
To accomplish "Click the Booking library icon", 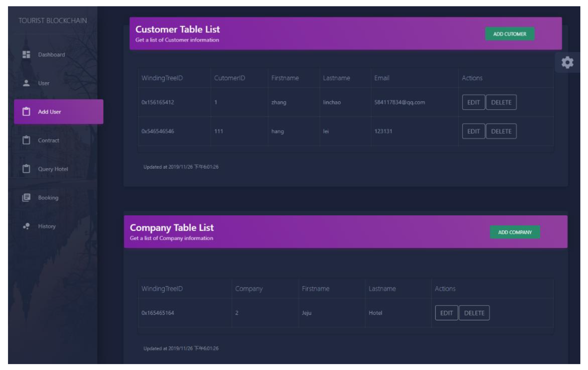I will pyautogui.click(x=26, y=198).
